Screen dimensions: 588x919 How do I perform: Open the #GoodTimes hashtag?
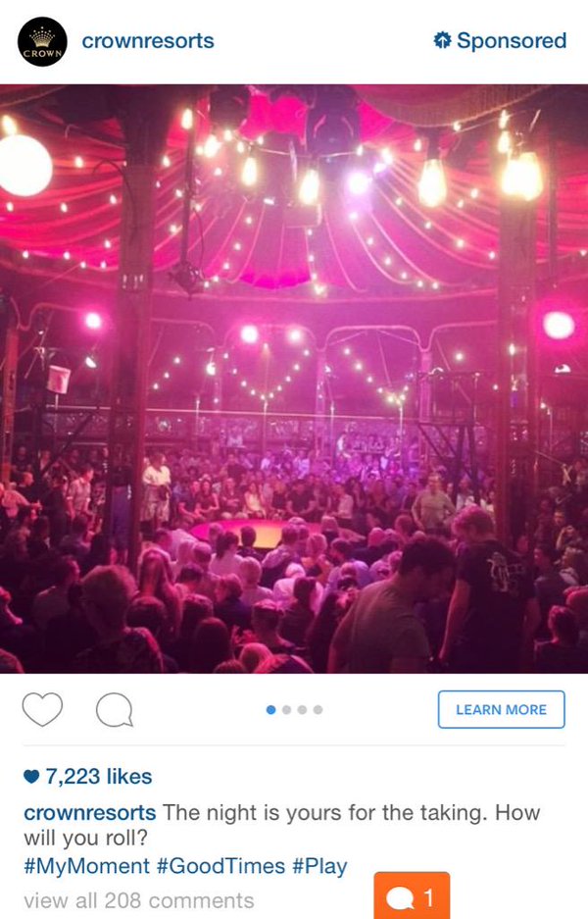220,866
